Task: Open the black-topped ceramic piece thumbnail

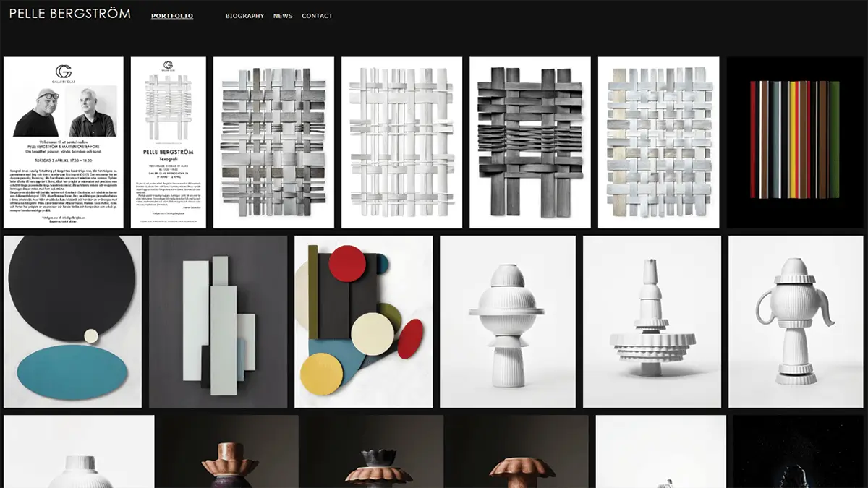Action: click(x=374, y=451)
